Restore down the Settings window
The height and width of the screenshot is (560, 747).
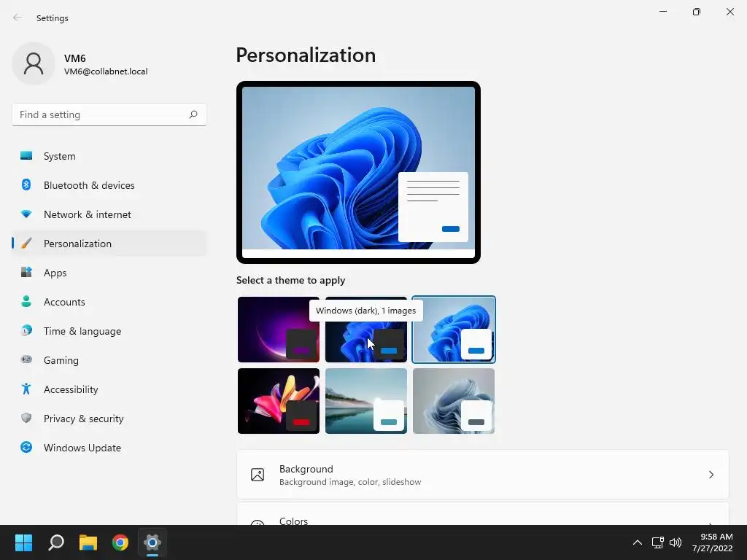(x=697, y=12)
